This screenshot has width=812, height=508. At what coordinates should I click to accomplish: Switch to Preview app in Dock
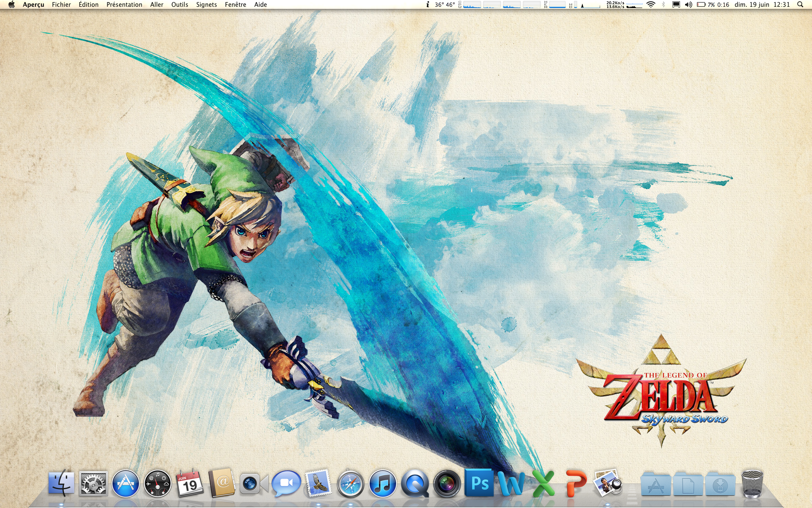(x=608, y=483)
